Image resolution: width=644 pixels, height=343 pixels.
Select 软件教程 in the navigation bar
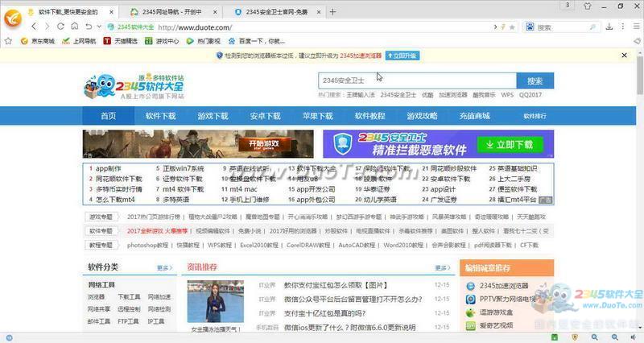370,116
